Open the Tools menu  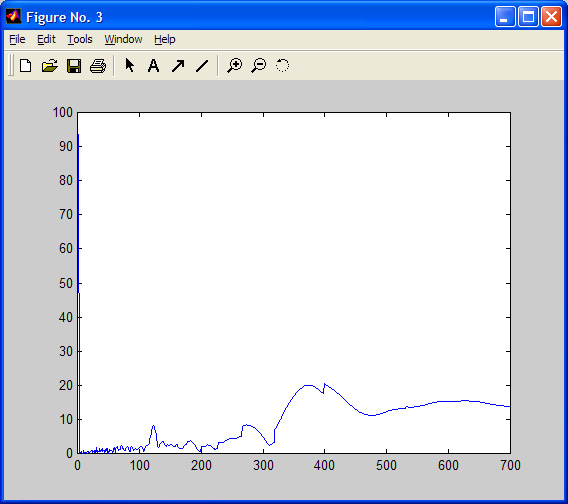click(x=80, y=39)
